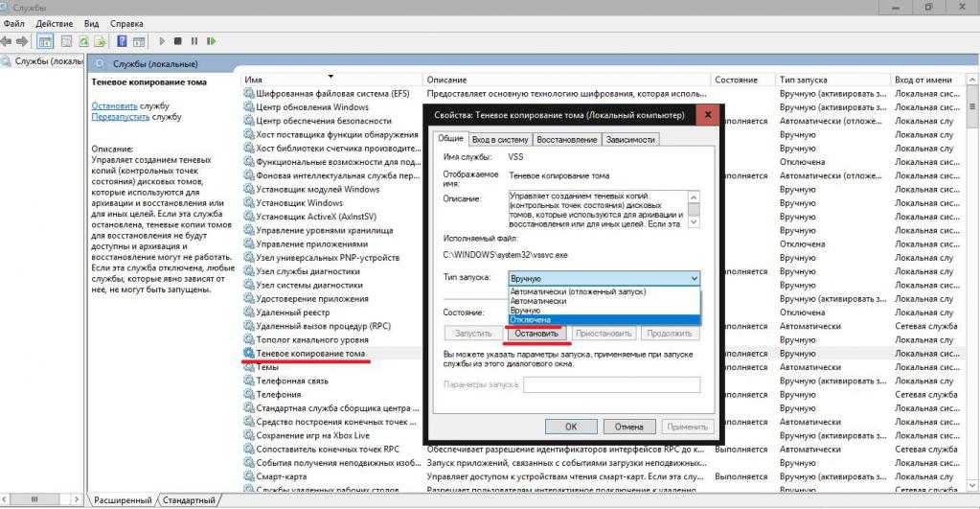
Task: Open the 'Действие' menu
Action: click(x=53, y=22)
